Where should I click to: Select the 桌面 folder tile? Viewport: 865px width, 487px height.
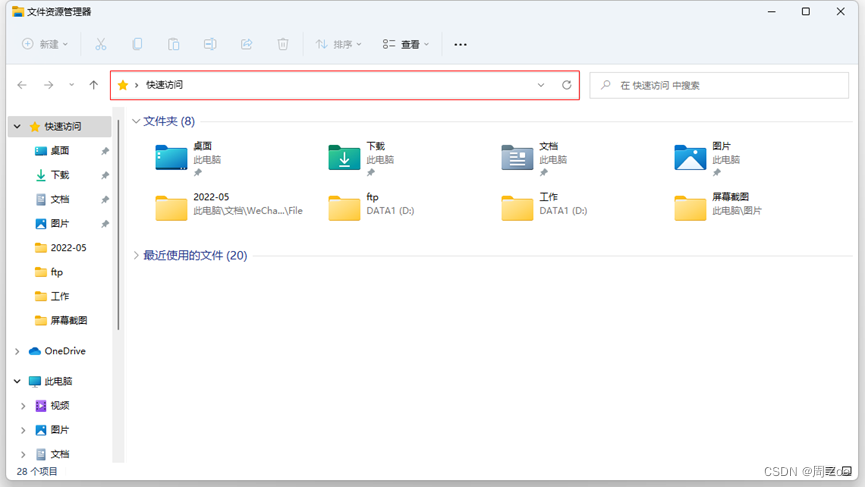click(x=189, y=158)
